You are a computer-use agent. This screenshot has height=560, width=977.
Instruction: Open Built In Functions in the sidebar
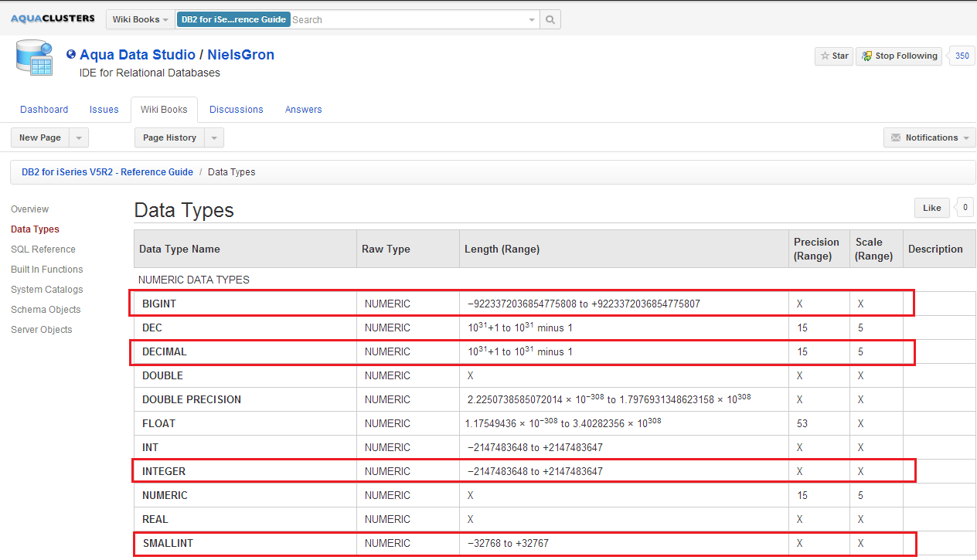tap(47, 270)
